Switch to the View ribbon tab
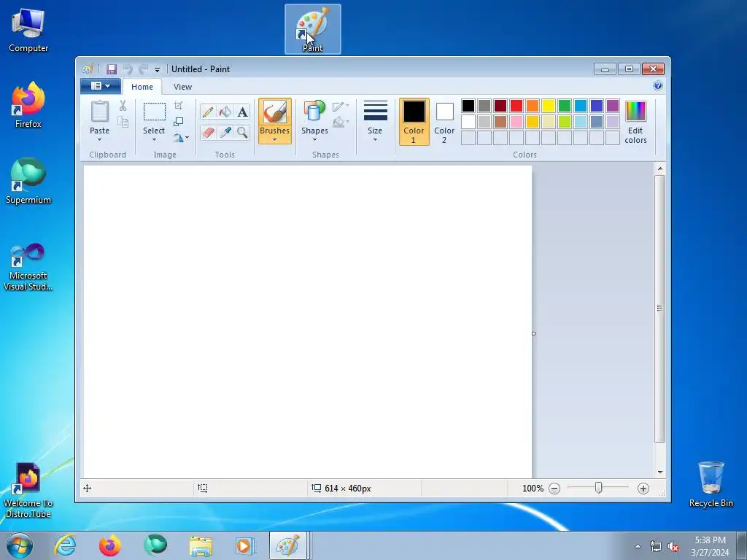The width and height of the screenshot is (747, 560). [x=182, y=87]
